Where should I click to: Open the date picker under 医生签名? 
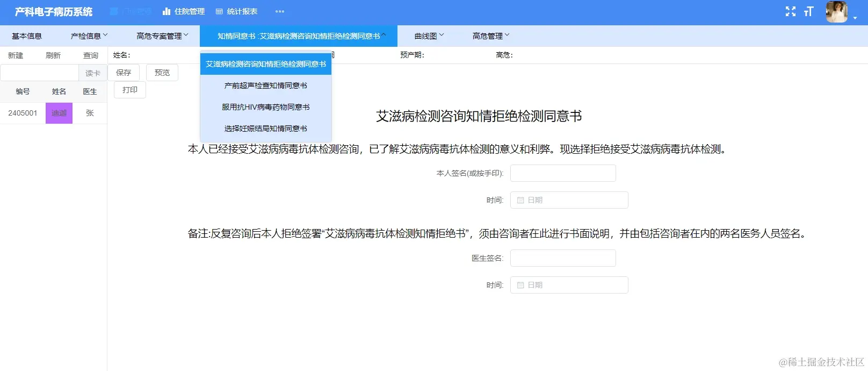569,285
